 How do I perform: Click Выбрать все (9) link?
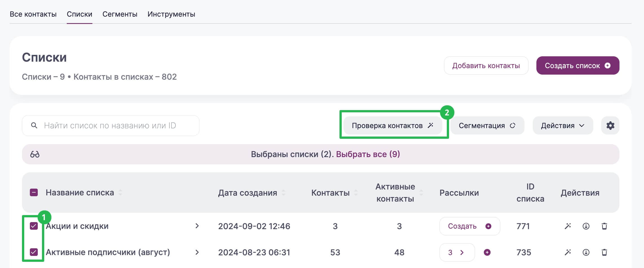[368, 154]
